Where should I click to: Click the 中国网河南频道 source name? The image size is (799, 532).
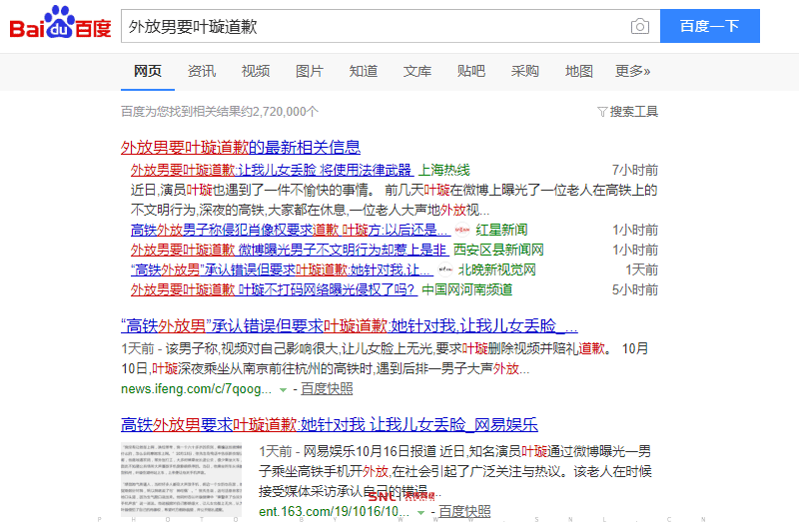tap(466, 289)
